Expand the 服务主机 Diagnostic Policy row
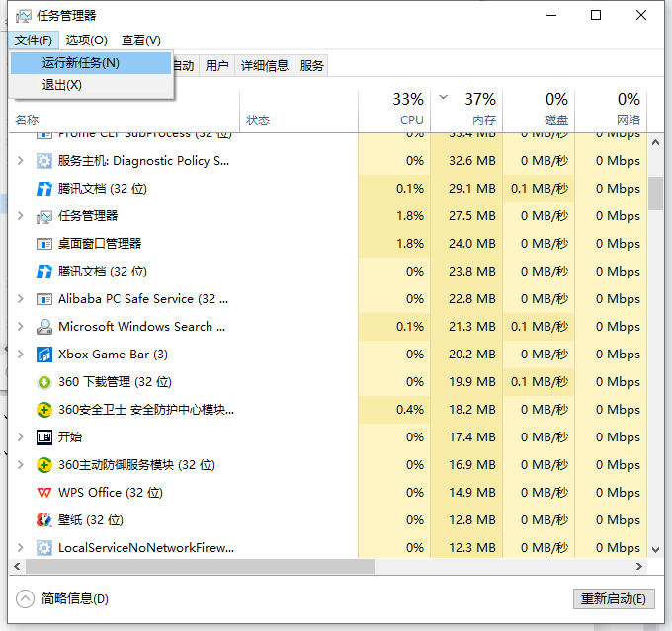This screenshot has width=672, height=631. (21, 161)
